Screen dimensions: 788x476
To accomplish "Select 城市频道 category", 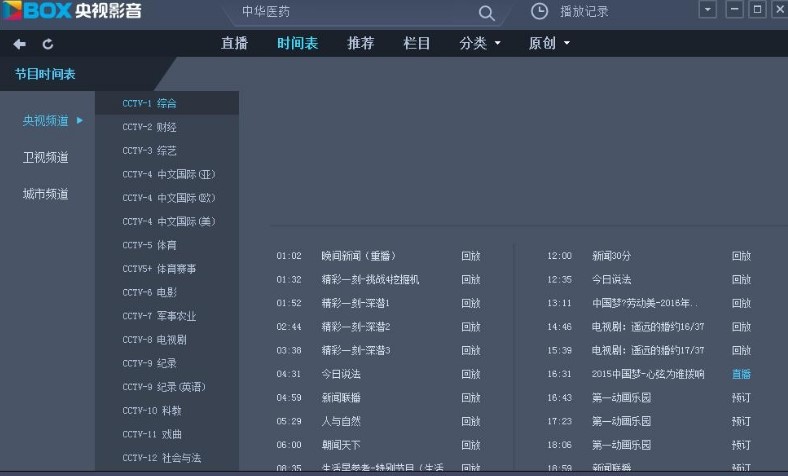I will click(46, 194).
